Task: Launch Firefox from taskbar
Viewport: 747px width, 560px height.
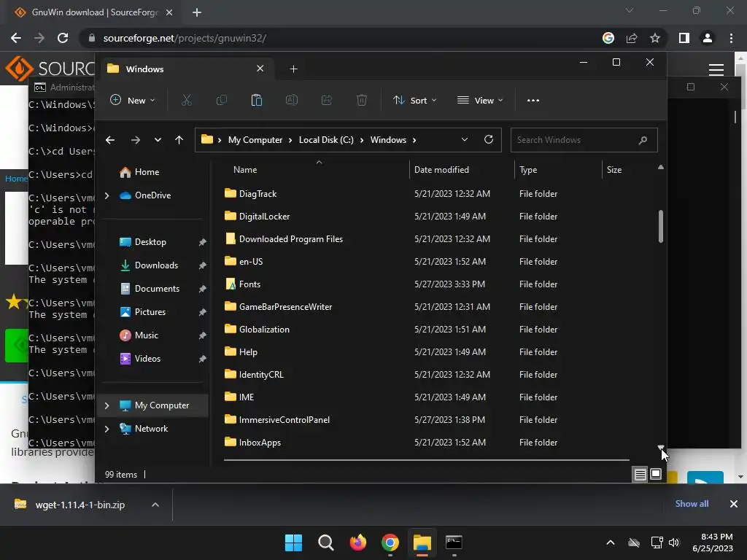Action: [x=357, y=542]
